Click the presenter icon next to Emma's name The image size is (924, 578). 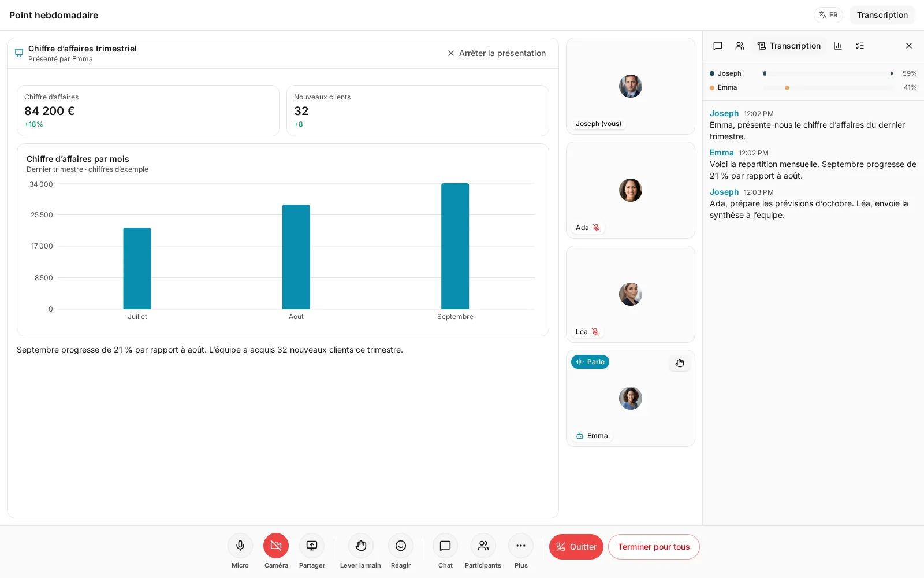(580, 436)
